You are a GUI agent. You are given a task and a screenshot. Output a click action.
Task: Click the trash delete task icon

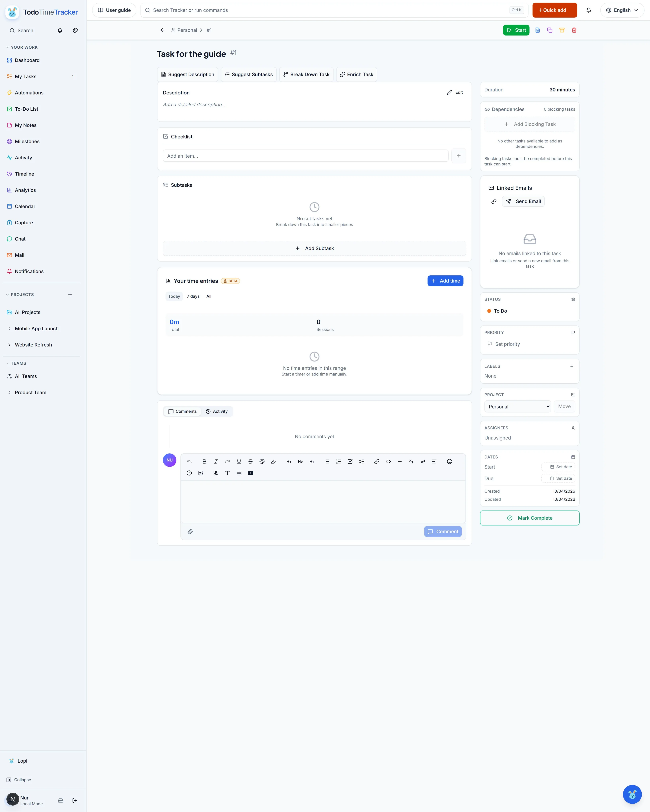(574, 30)
